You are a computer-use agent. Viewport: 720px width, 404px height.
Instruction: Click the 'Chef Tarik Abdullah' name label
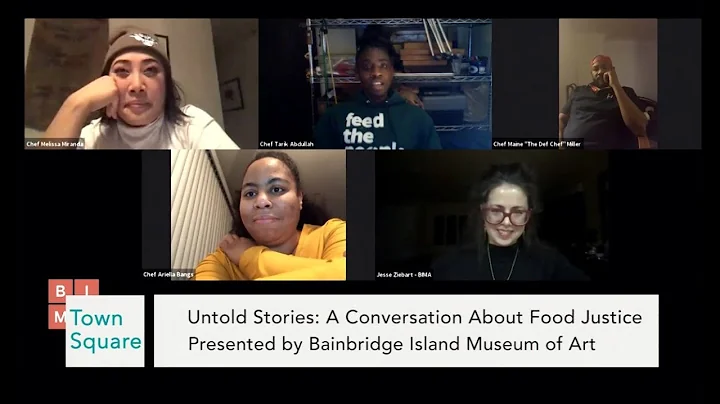point(287,144)
